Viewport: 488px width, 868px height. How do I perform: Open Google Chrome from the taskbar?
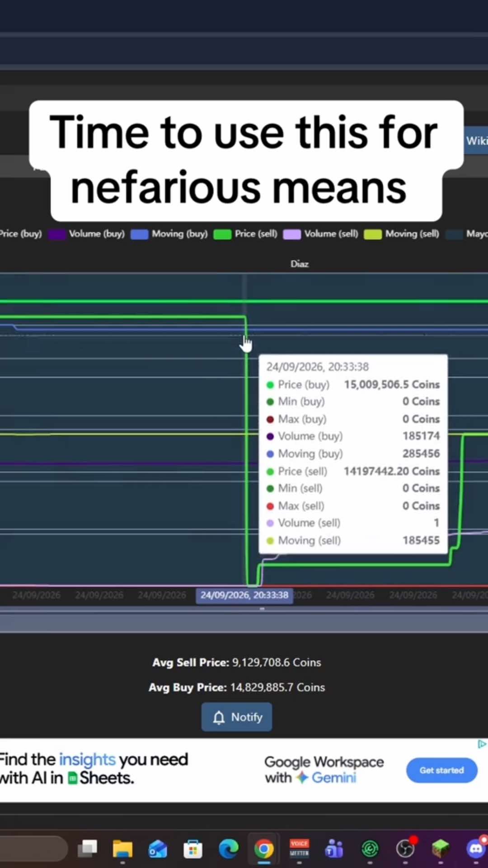click(264, 849)
